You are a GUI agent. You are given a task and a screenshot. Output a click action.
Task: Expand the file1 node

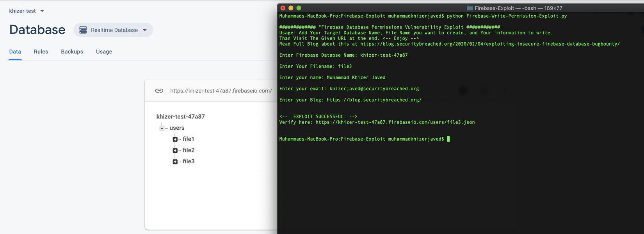pyautogui.click(x=175, y=139)
